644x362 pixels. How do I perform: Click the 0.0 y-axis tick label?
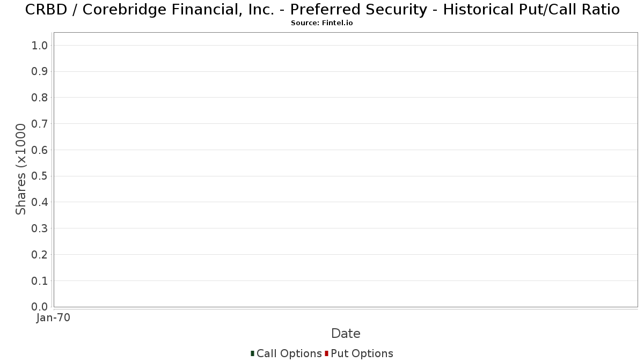(40, 307)
